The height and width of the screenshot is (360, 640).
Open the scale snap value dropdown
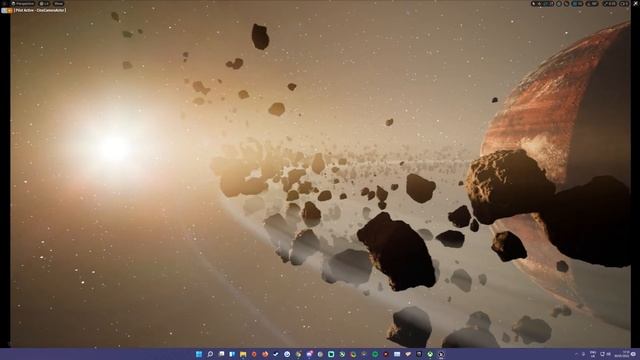pos(612,4)
